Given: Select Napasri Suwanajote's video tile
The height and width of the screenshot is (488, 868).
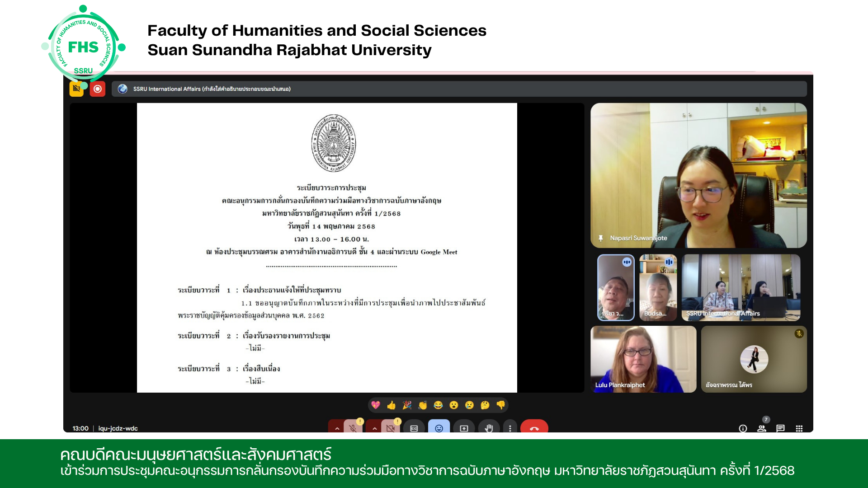Looking at the screenshot, I should (698, 175).
